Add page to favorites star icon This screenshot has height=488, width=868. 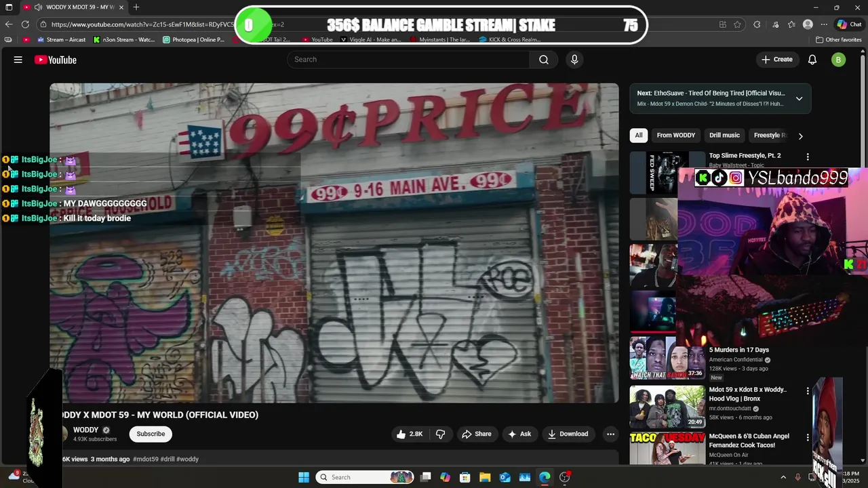[738, 24]
